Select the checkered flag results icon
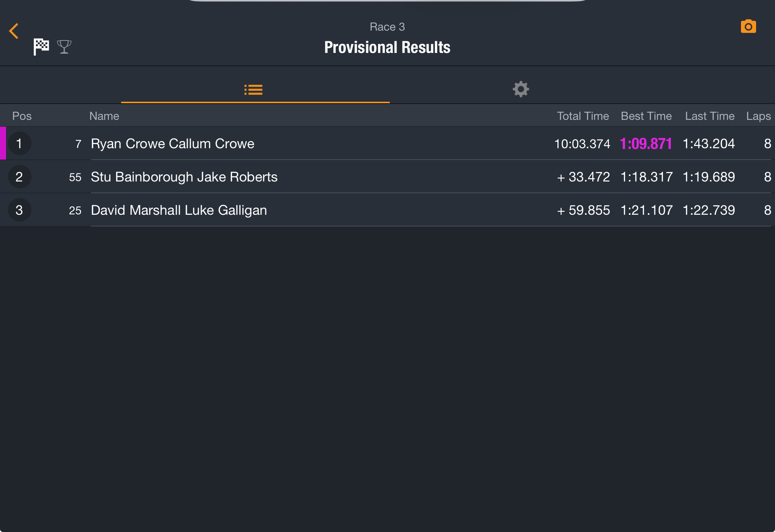The image size is (775, 532). (x=41, y=47)
